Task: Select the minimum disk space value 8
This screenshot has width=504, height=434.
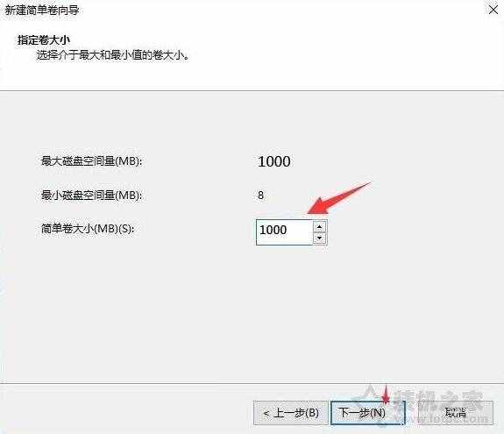Action: [x=260, y=196]
